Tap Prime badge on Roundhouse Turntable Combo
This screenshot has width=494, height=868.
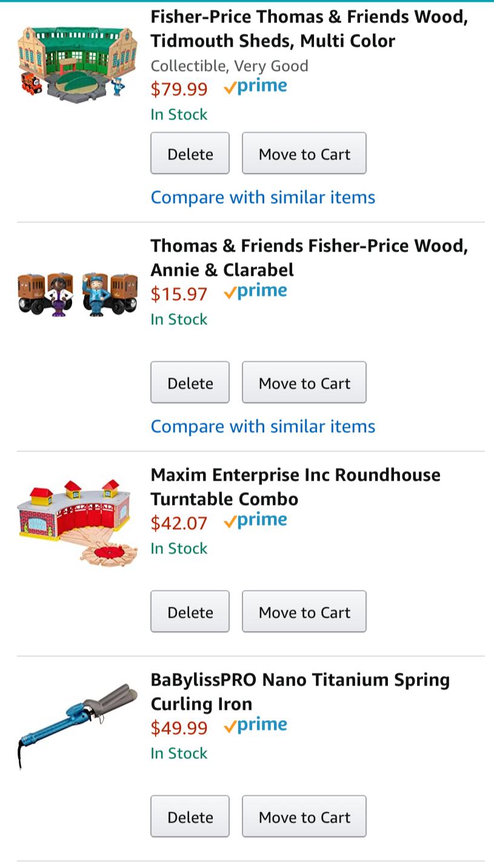coord(255,522)
